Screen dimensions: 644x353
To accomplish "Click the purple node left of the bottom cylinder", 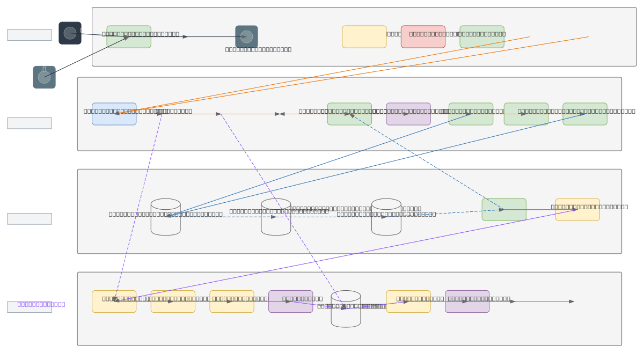I will click(x=290, y=301).
